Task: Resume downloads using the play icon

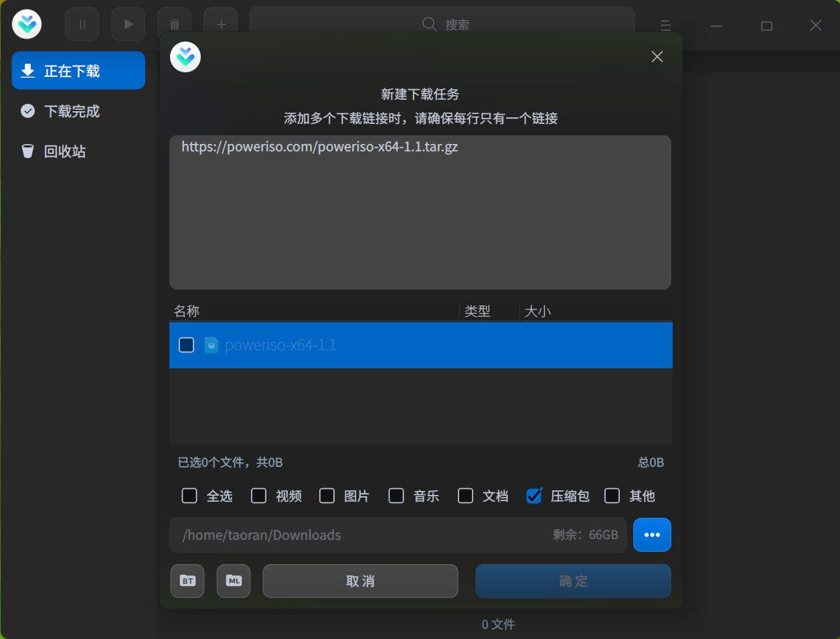Action: [128, 24]
